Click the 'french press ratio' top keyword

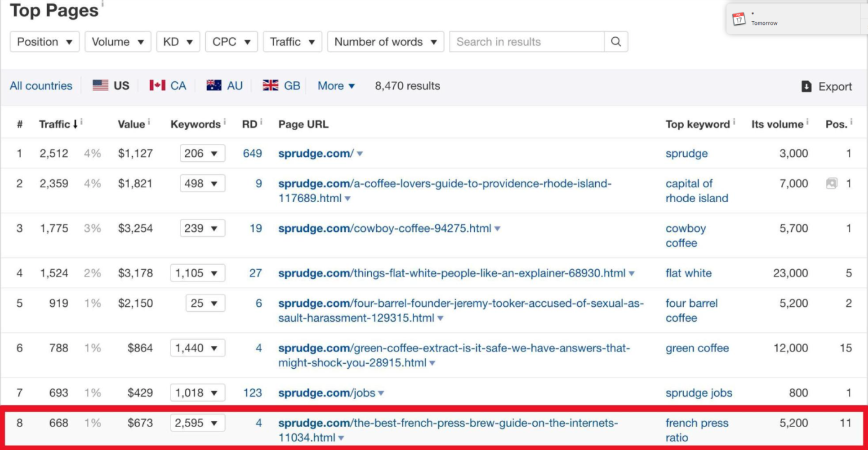[697, 430]
